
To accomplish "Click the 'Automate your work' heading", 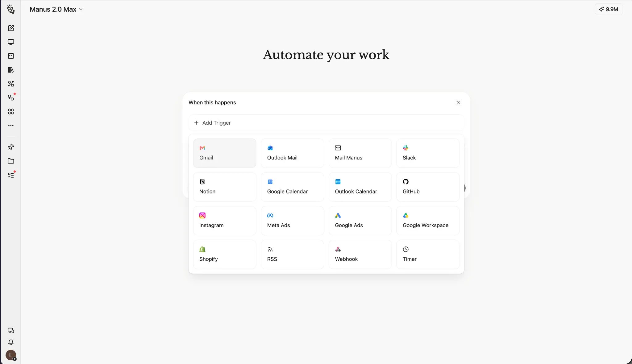I will [x=326, y=55].
